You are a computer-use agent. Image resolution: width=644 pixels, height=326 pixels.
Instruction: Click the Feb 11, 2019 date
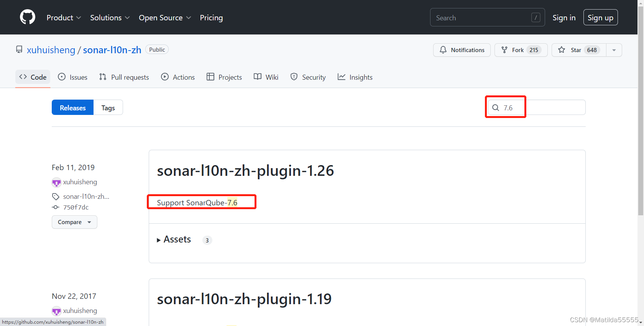pos(73,167)
